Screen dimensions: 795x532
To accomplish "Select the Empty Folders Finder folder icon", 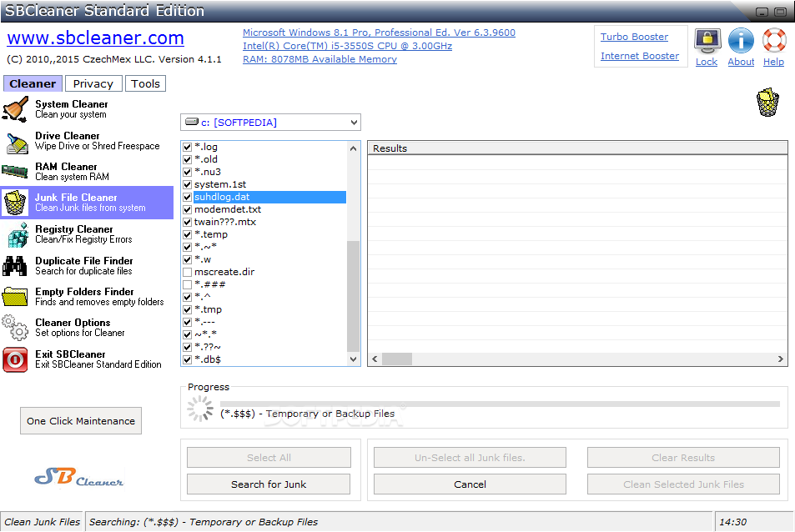I will [x=15, y=296].
